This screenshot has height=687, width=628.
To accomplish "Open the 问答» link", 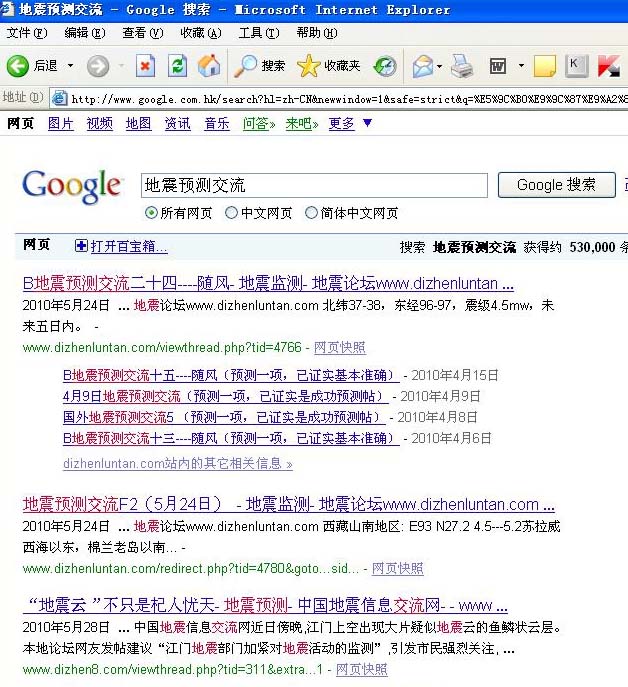I will pyautogui.click(x=259, y=124).
